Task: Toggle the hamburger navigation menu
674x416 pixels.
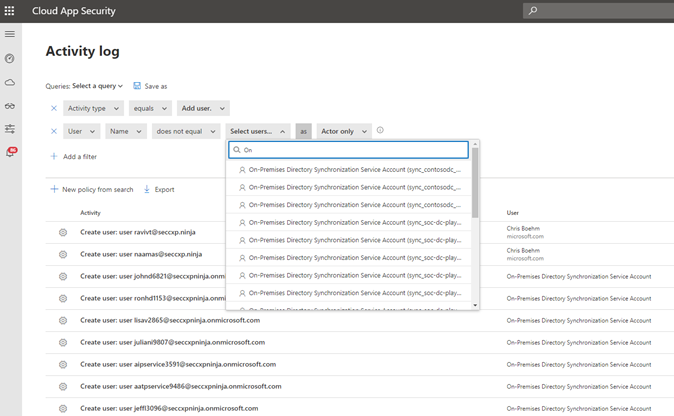Action: pyautogui.click(x=10, y=34)
